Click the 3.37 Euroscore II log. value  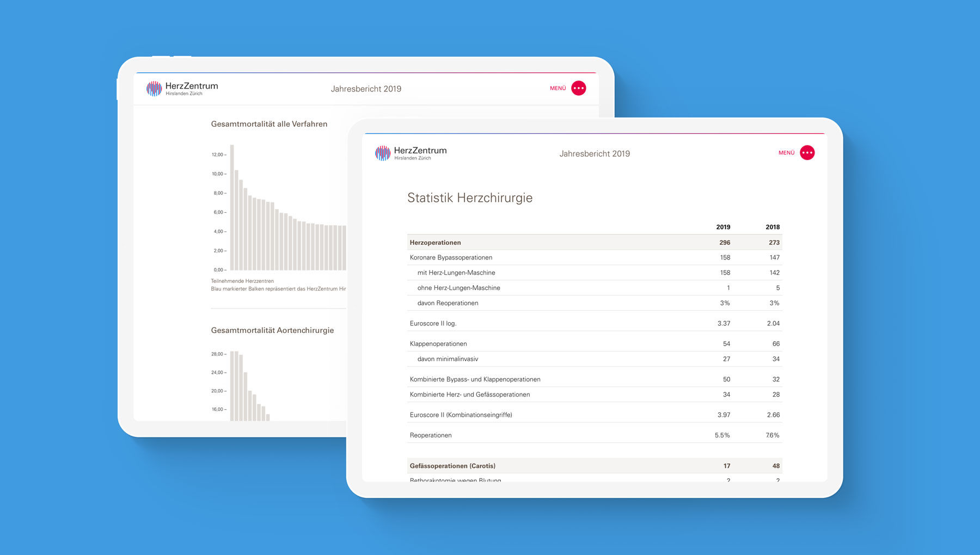[724, 323]
